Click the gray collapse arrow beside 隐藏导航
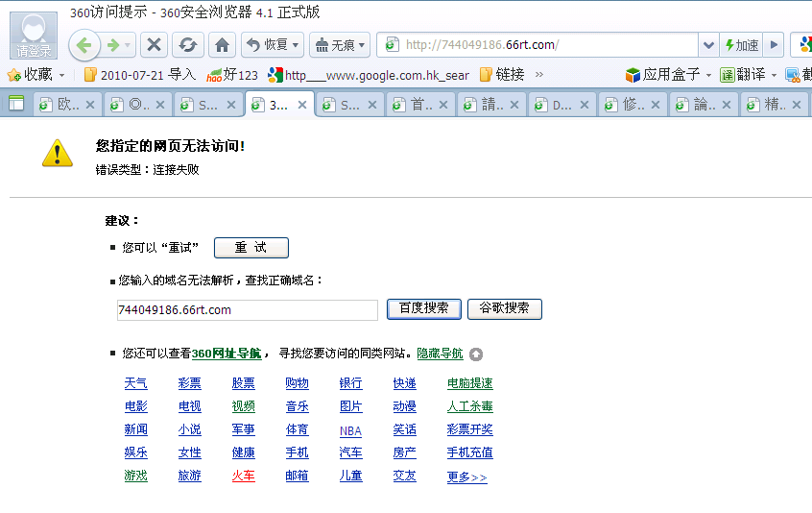The image size is (812, 513). [476, 354]
